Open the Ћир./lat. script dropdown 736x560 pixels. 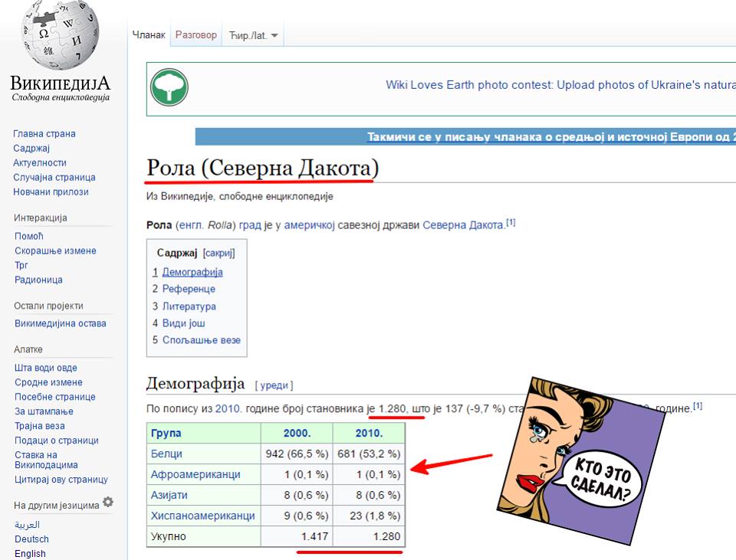point(253,35)
